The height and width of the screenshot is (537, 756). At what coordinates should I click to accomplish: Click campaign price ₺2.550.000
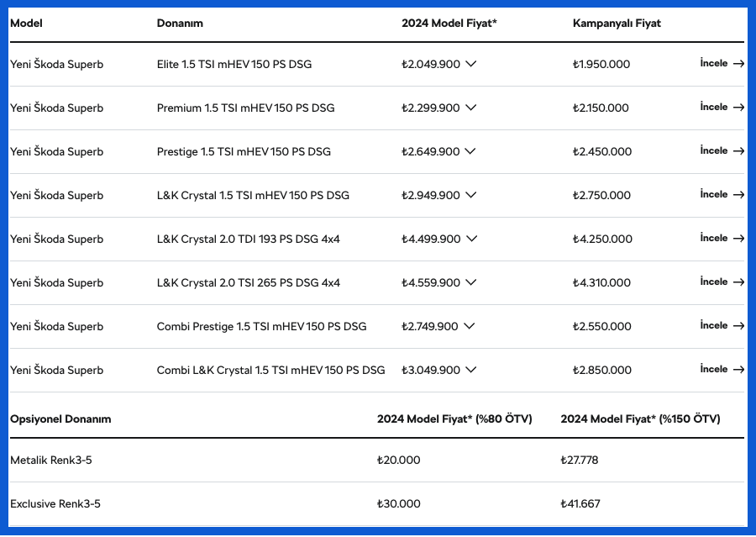pos(602,327)
